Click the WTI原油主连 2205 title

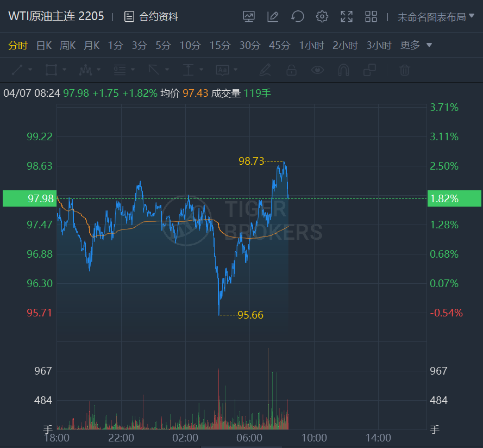pos(56,16)
